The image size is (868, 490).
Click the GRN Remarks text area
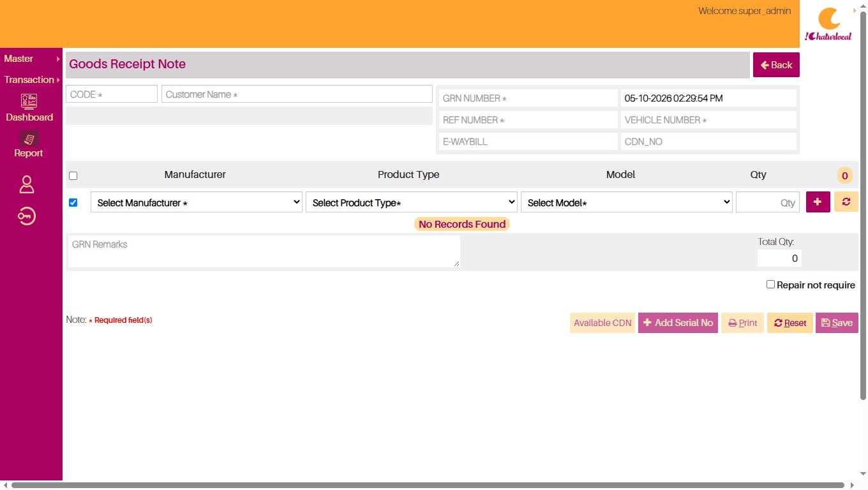(264, 251)
